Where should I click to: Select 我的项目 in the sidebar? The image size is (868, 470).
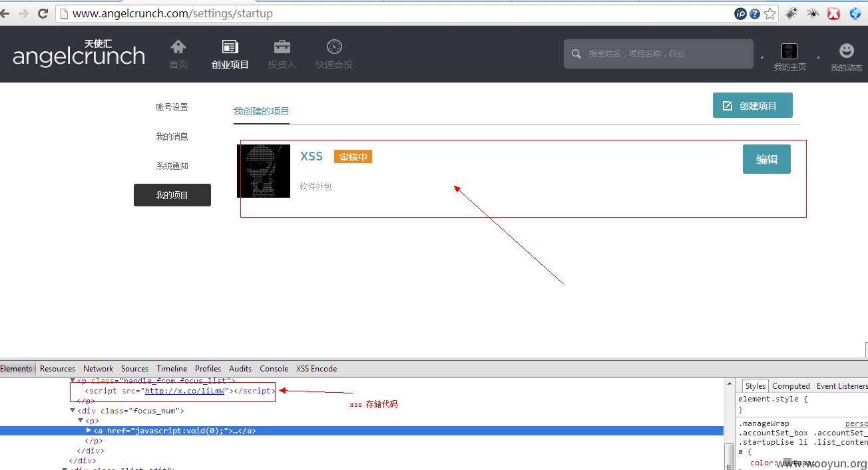[172, 195]
